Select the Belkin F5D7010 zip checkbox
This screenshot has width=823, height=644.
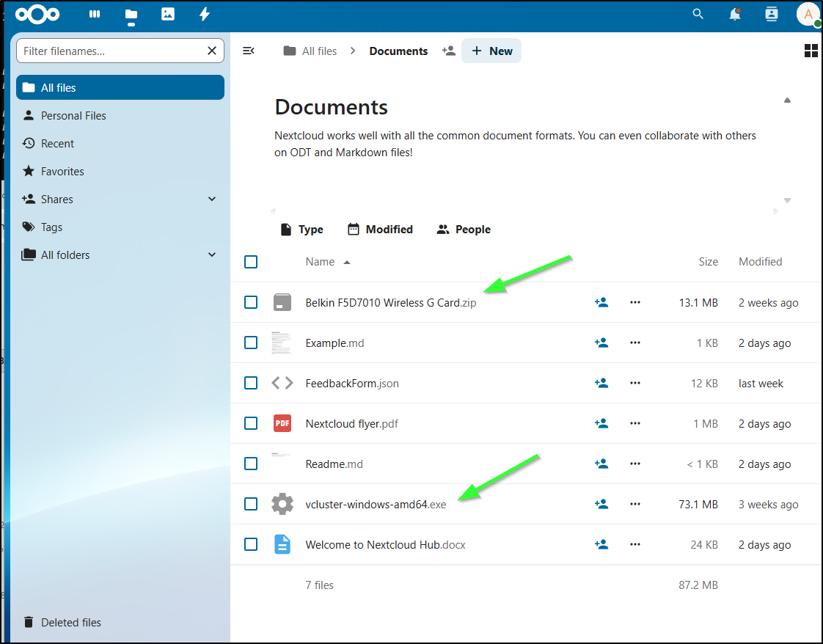click(251, 302)
